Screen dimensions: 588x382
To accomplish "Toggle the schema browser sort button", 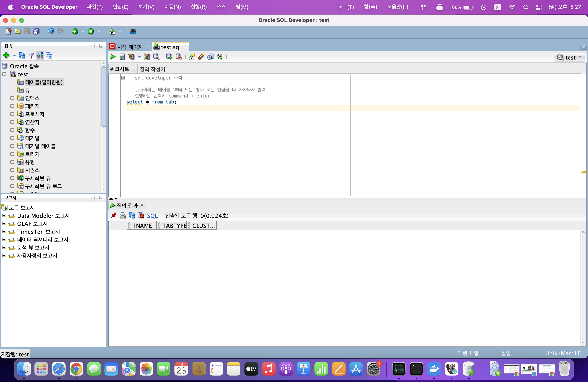I will pyautogui.click(x=40, y=56).
